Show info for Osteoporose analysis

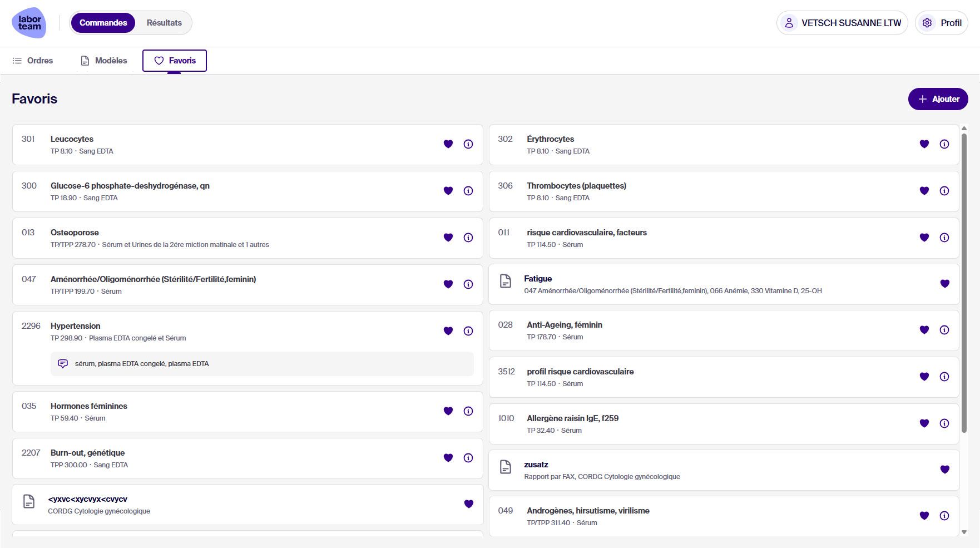point(468,238)
